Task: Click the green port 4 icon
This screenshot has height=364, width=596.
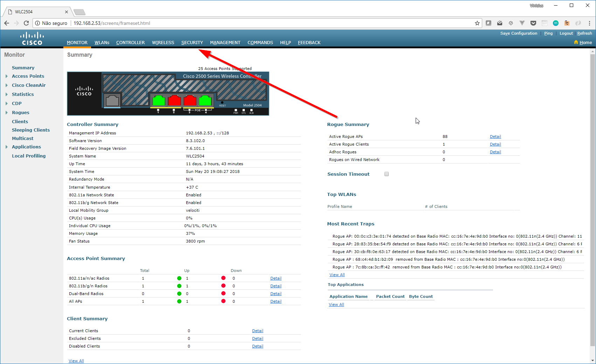Action: pos(205,100)
